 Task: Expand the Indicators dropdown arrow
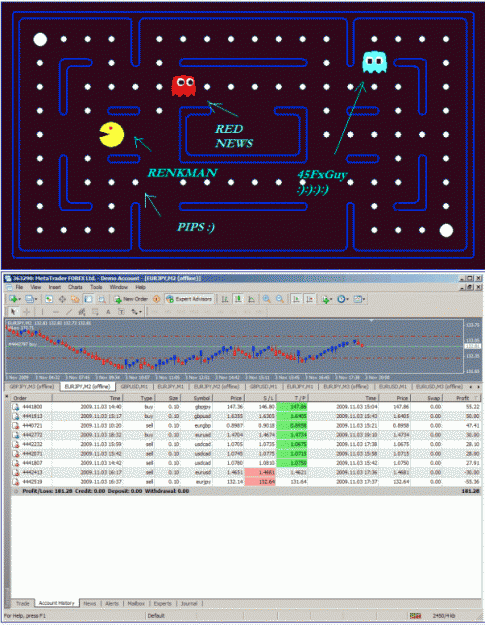click(x=331, y=299)
